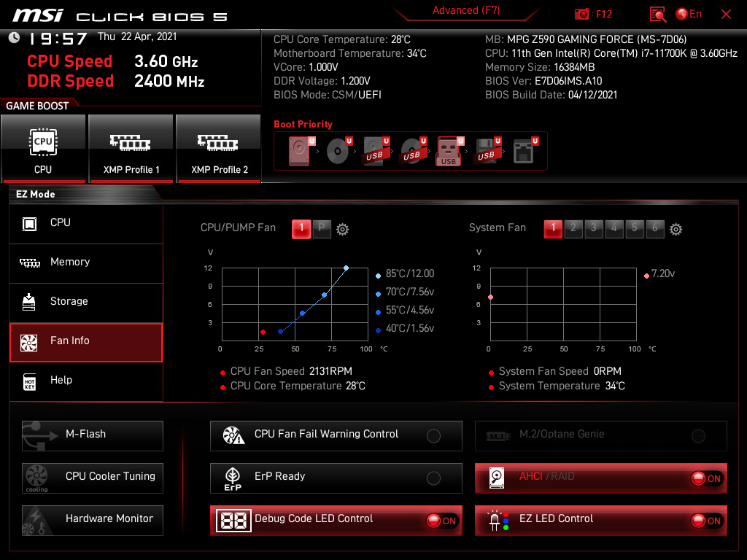This screenshot has width=747, height=560.
Task: Open System Fan settings gear
Action: [x=676, y=230]
